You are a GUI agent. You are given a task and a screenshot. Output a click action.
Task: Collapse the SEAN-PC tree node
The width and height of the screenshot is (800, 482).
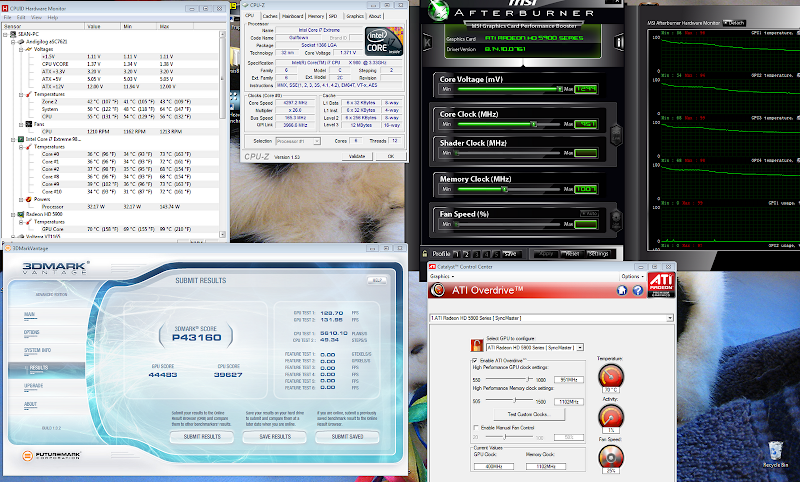[x=6, y=34]
